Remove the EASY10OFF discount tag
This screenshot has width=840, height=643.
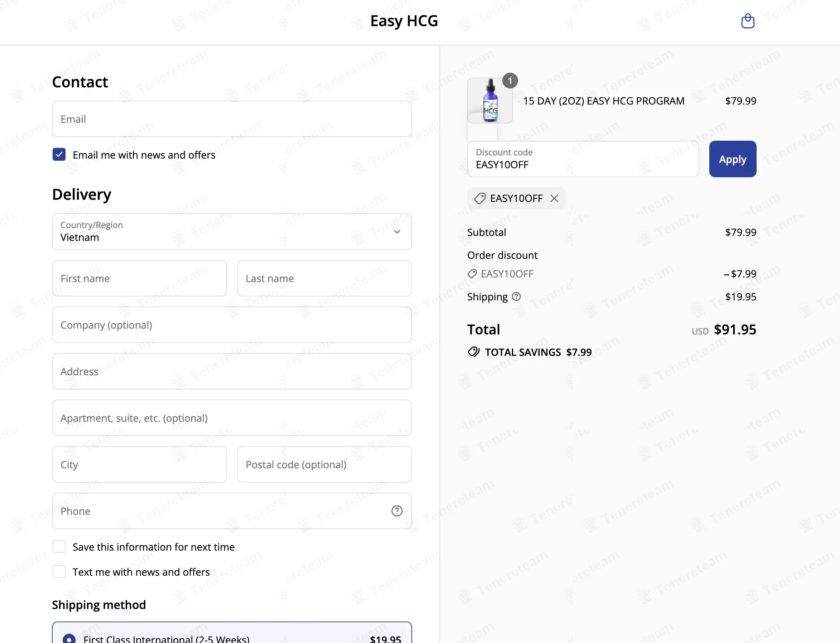[x=554, y=198]
